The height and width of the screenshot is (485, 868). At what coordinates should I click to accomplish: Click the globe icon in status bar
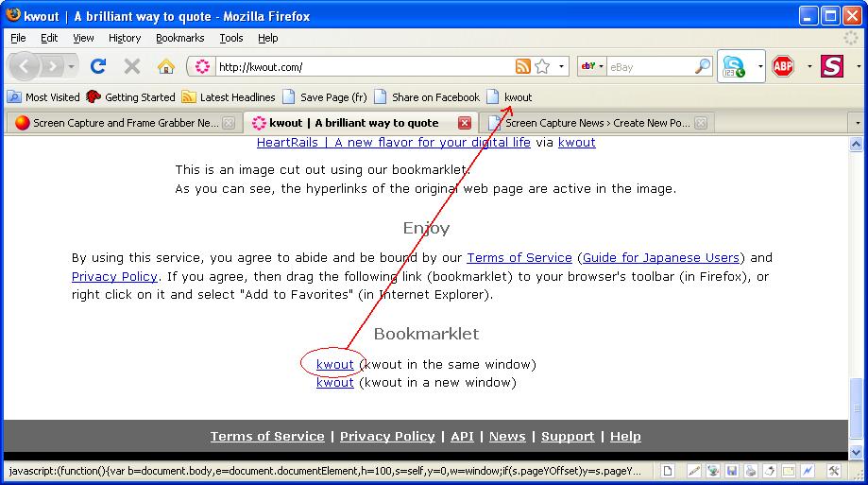713,471
